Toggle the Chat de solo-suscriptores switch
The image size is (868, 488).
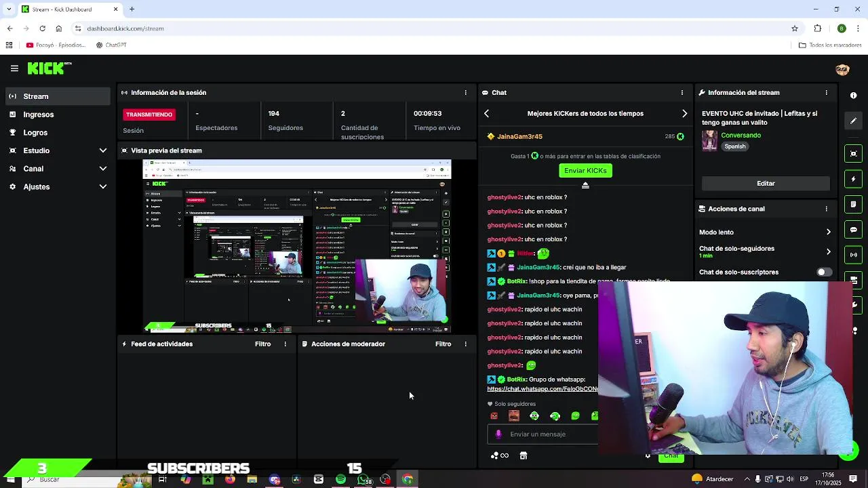click(823, 272)
